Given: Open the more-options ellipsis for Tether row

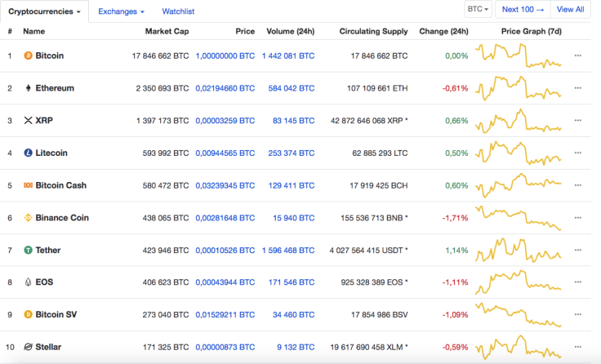Looking at the screenshot, I should point(578,250).
